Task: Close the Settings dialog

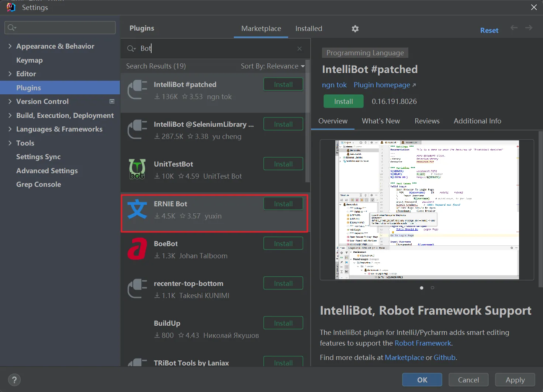Action: click(x=533, y=7)
